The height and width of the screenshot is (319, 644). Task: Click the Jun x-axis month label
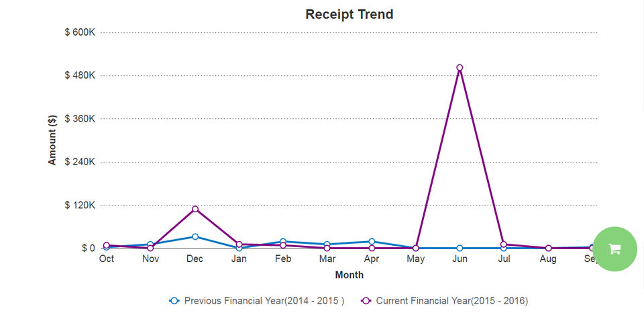click(x=460, y=259)
